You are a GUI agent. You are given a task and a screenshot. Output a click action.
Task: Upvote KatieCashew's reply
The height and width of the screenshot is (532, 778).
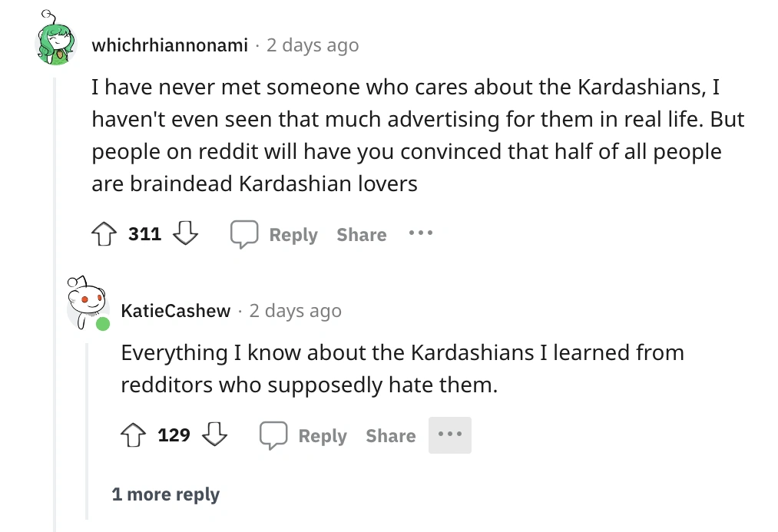click(x=135, y=436)
